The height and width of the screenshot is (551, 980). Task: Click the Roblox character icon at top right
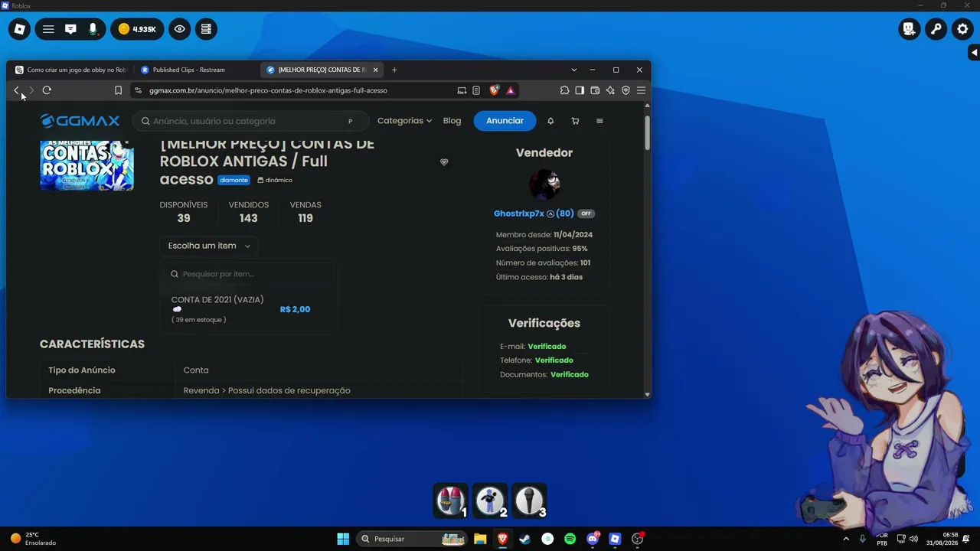pyautogui.click(x=910, y=30)
